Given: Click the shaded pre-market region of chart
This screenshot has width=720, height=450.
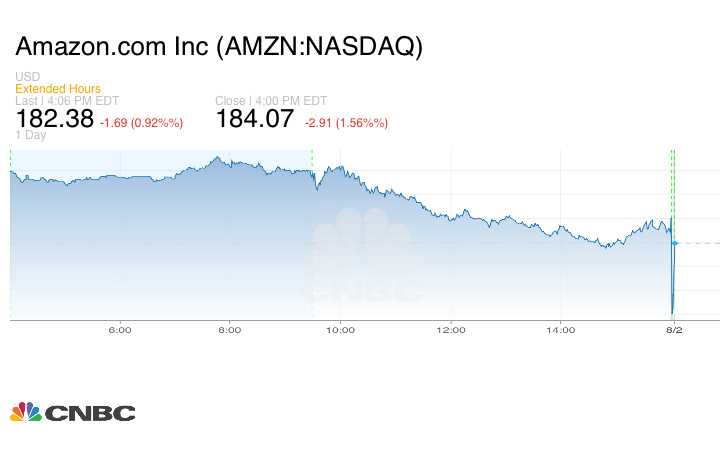Looking at the screenshot, I should 160,250.
